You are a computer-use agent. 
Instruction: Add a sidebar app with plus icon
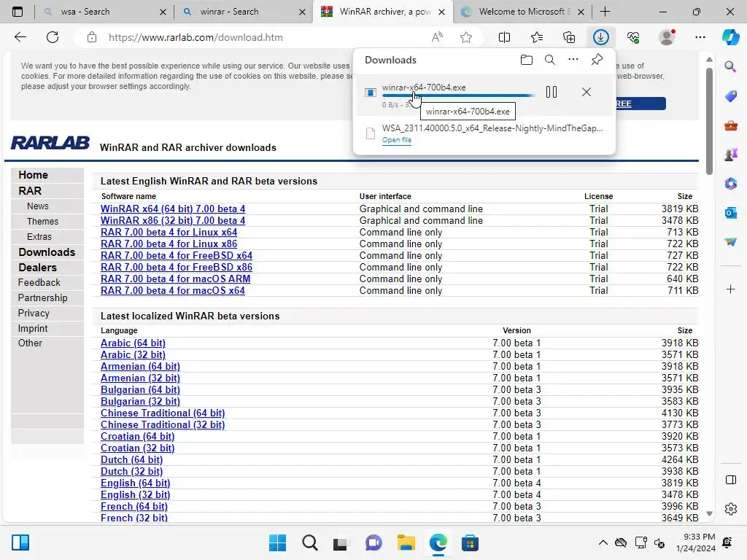[730, 289]
